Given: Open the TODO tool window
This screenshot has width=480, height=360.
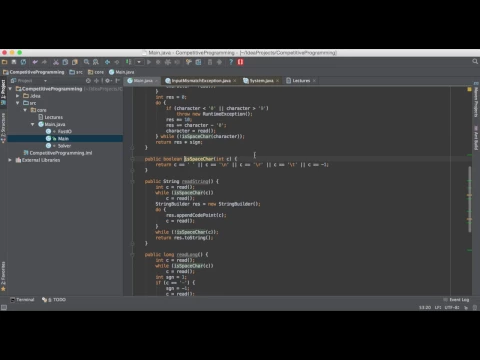Looking at the screenshot, I should [54, 300].
